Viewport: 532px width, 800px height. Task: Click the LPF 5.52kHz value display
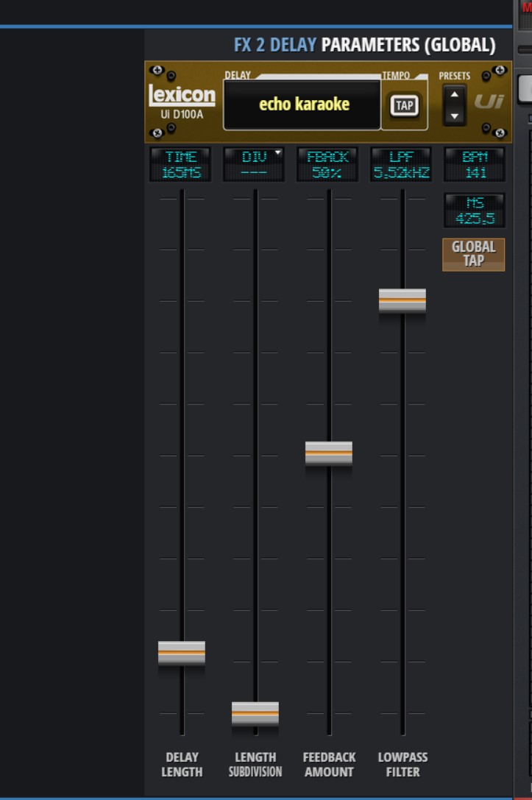coord(401,164)
